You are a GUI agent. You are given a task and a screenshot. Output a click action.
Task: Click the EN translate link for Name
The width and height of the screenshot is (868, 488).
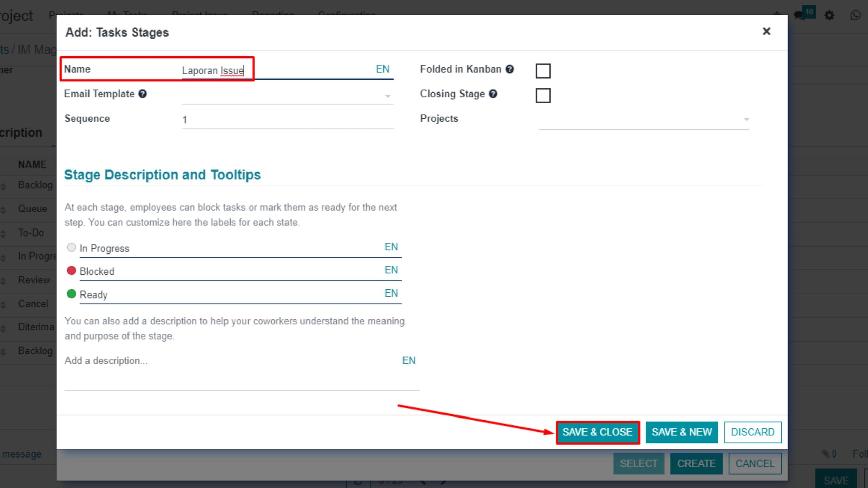[382, 69]
